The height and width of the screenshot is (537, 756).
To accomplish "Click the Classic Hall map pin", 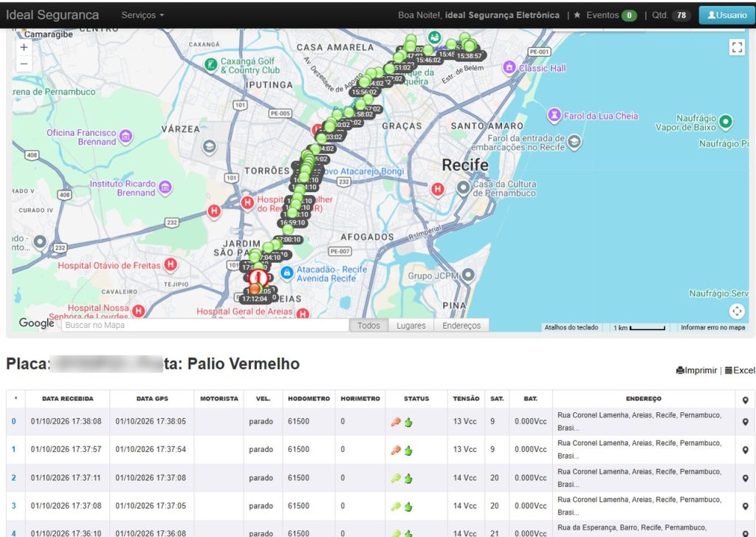I will click(x=509, y=67).
